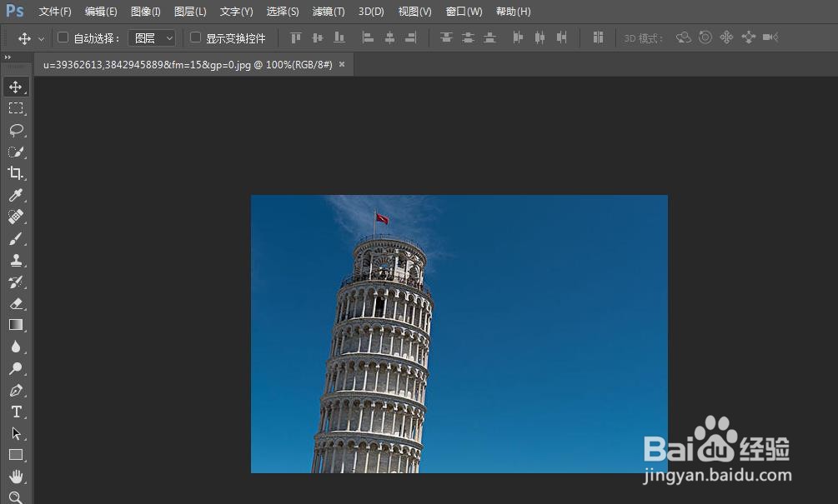The image size is (838, 504).
Task: Click the 3D Scale camera icon
Action: [770, 37]
